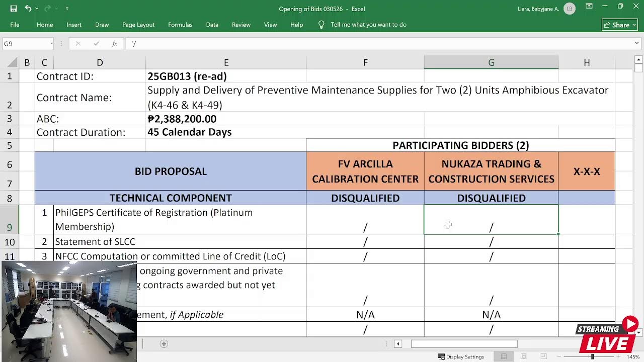Viewport: 644px width, 362px height.
Task: Click 'PARTICIPATING BIDDERS (2)' header cell
Action: tap(460, 145)
